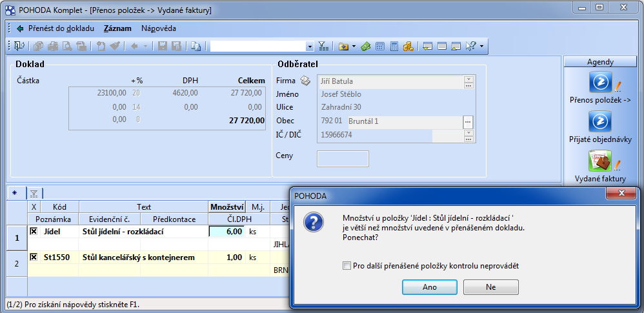
Task: Tick 'Pro další přenášené položky kontrolu neprovádět'
Action: click(347, 266)
